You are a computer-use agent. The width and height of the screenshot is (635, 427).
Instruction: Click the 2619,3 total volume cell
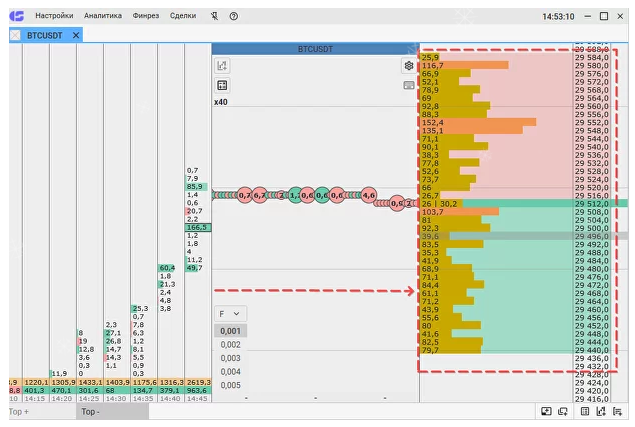(198, 382)
